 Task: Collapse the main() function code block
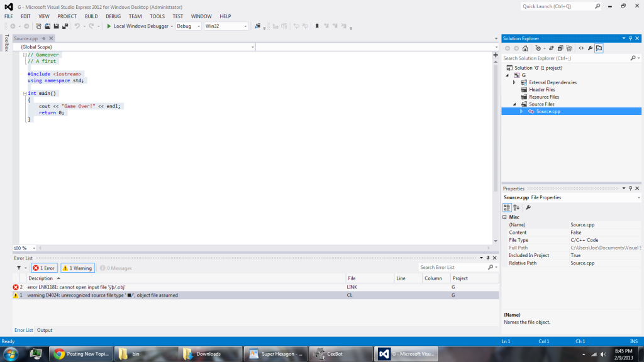pyautogui.click(x=25, y=94)
